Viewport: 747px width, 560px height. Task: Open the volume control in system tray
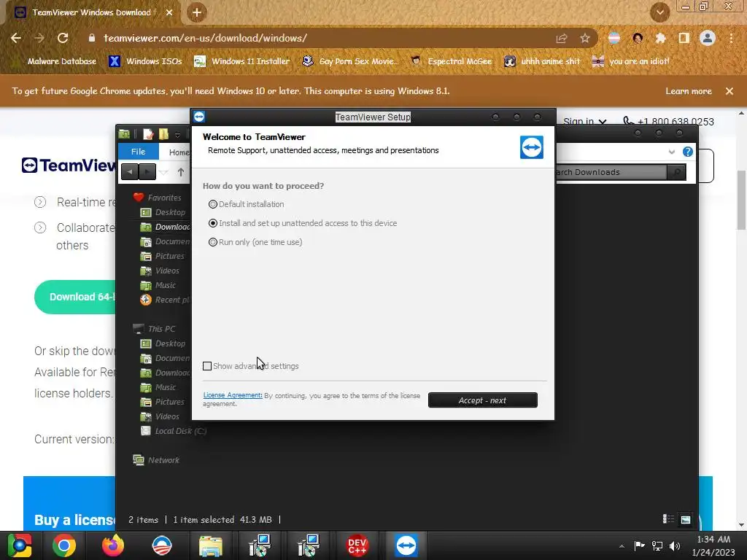pos(675,545)
